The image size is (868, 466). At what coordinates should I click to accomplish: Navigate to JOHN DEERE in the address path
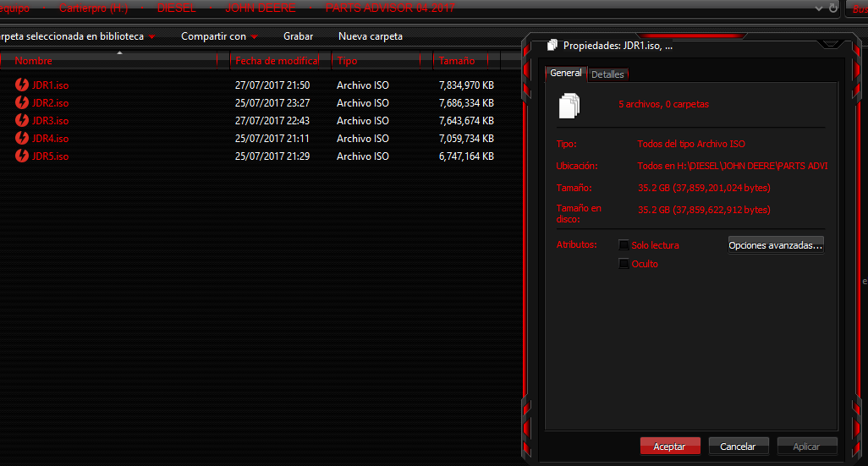click(261, 8)
